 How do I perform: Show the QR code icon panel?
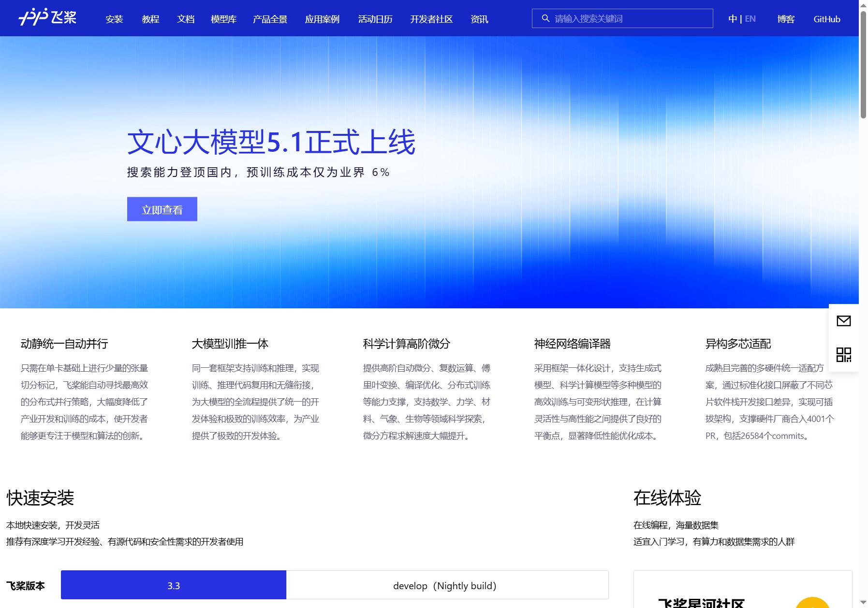click(x=843, y=355)
